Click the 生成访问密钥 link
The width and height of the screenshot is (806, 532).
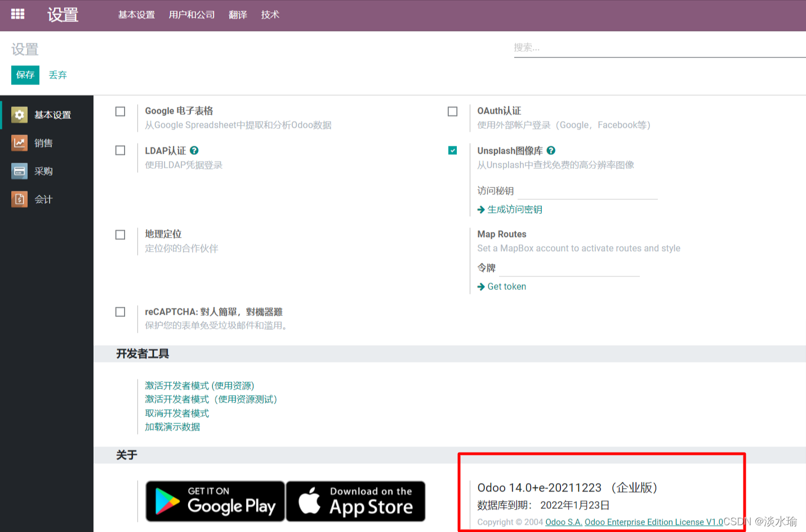[x=515, y=209]
